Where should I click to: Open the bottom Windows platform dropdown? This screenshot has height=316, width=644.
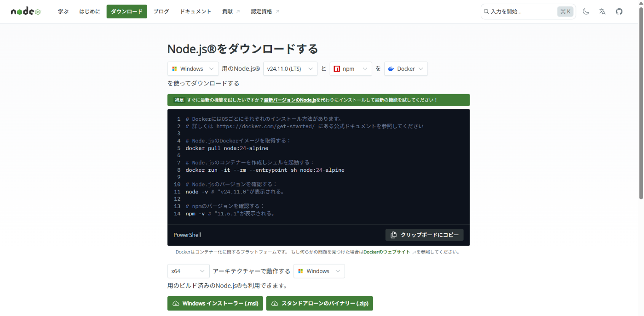point(319,271)
